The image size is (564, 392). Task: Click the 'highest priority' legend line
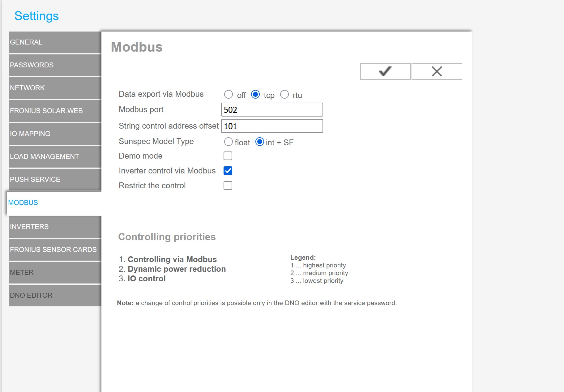click(x=318, y=265)
